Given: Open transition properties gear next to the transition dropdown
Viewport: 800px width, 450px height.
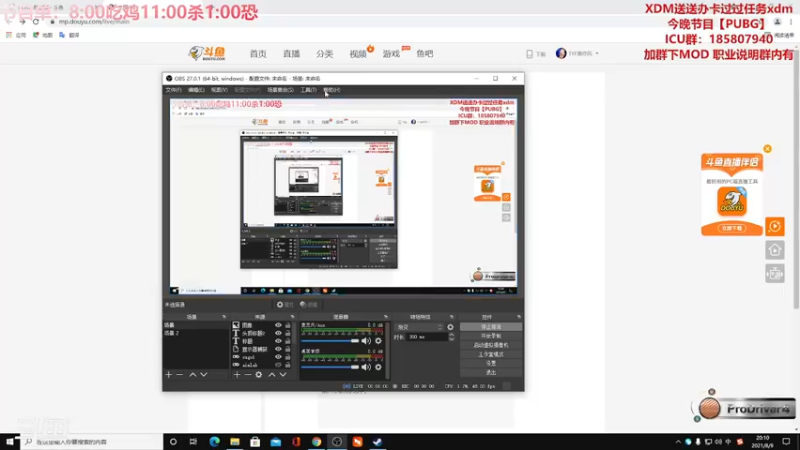Looking at the screenshot, I should (x=450, y=327).
